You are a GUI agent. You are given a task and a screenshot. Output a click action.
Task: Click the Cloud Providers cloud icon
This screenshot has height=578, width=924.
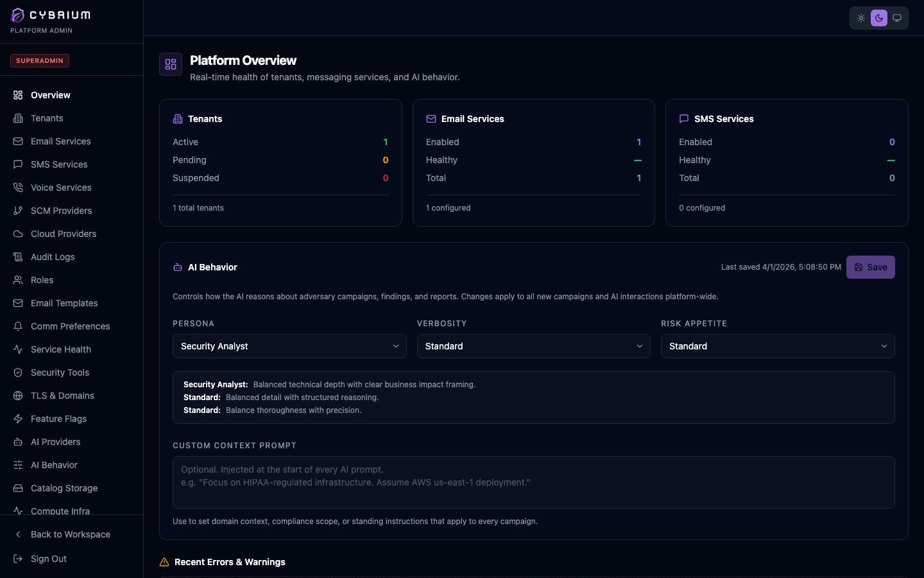point(18,234)
